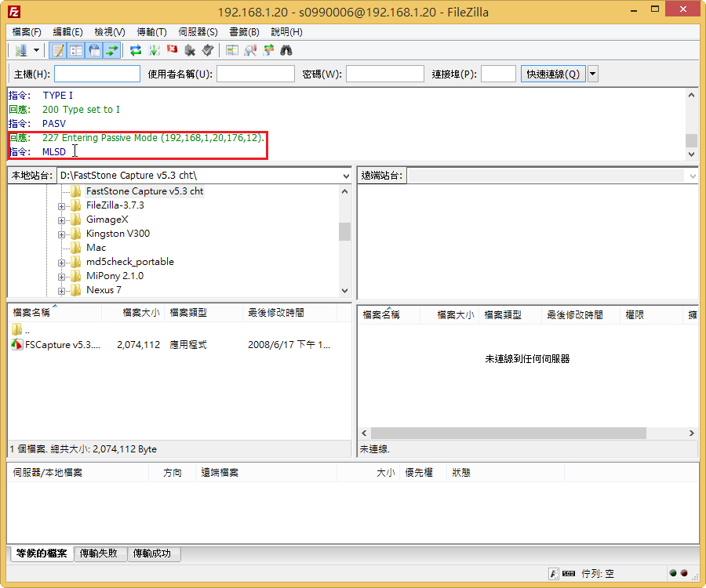The height and width of the screenshot is (588, 706).
Task: Click the status bar speed limit icon
Action: (x=569, y=574)
